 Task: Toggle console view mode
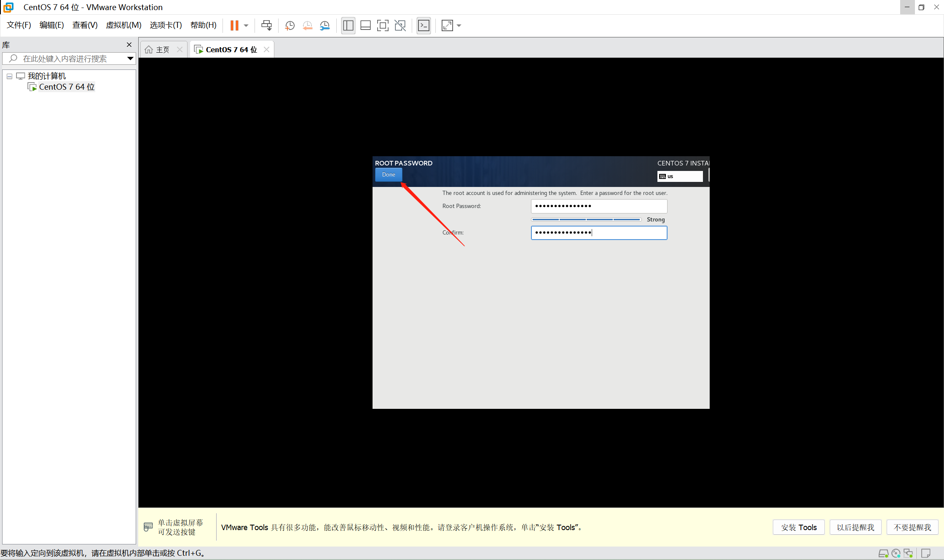424,25
